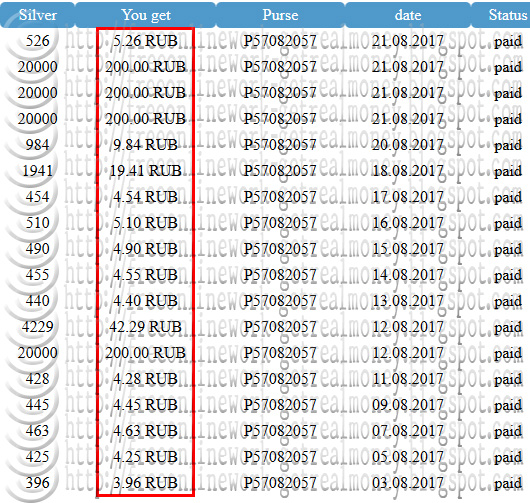Select the date 05.08.2017
This screenshot has width=530, height=503.
[408, 457]
